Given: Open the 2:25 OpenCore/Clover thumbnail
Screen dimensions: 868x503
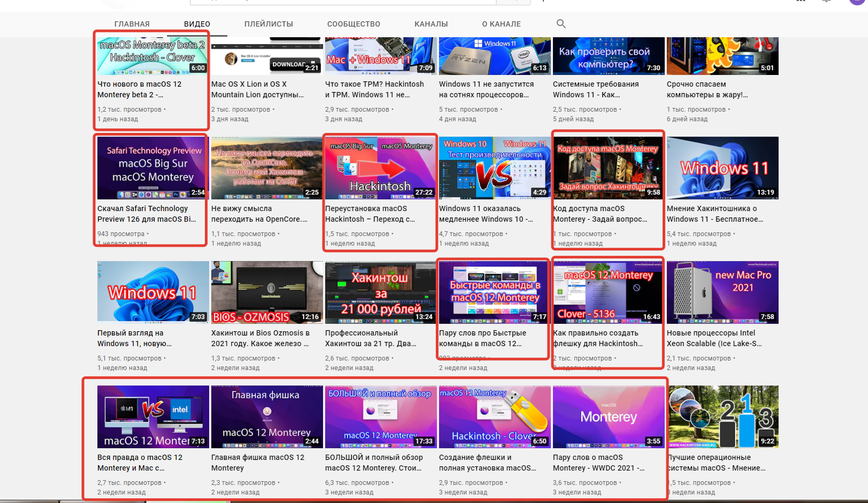Looking at the screenshot, I should [x=267, y=168].
